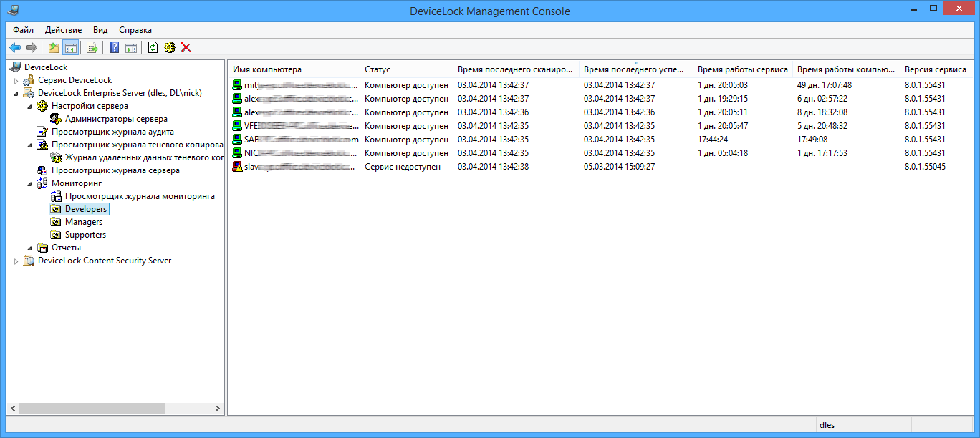The height and width of the screenshot is (438, 980).
Task: Click the Журнал удаленных данных trash icon
Action: (56, 157)
